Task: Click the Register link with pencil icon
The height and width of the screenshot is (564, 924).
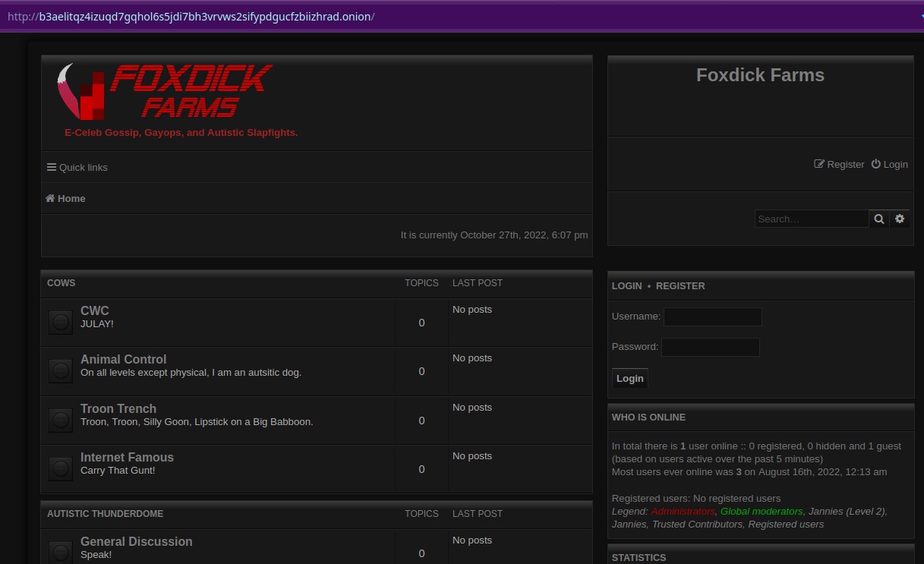Action: pyautogui.click(x=839, y=164)
